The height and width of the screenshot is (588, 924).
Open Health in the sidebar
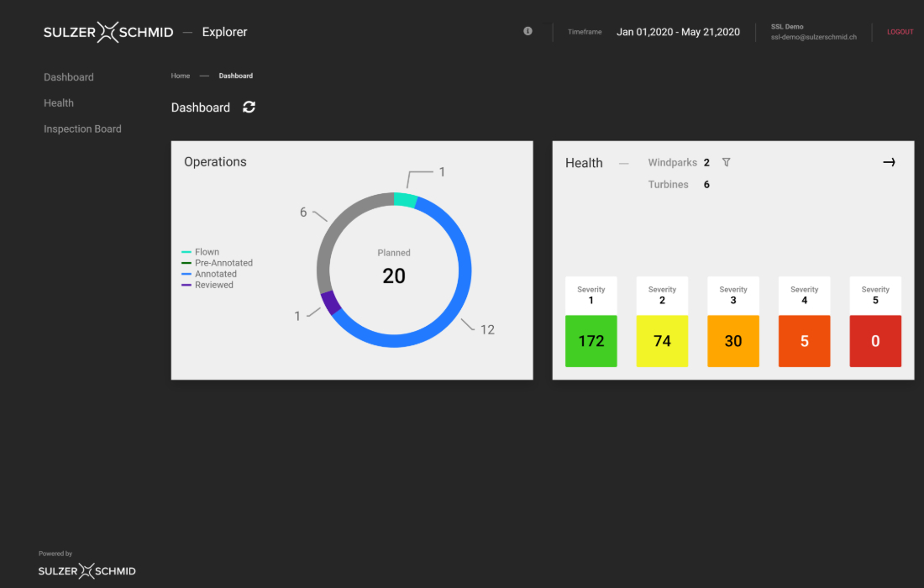tap(58, 103)
